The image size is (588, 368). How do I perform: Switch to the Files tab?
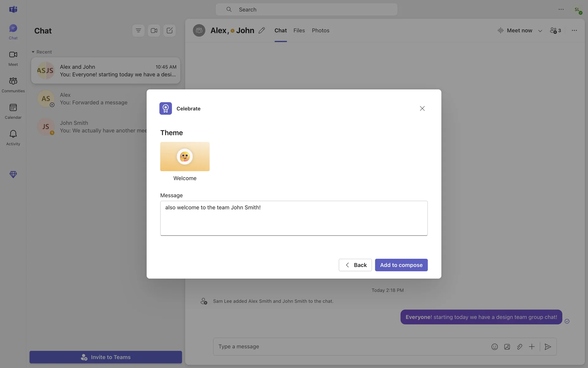tap(299, 30)
